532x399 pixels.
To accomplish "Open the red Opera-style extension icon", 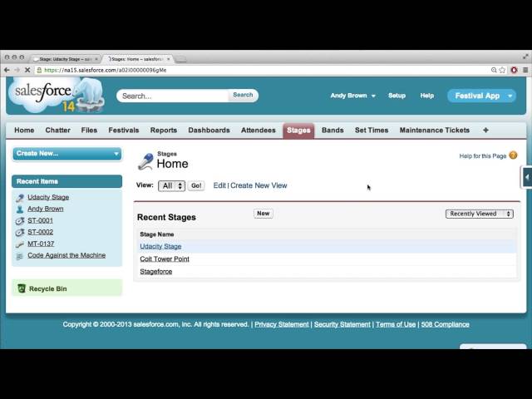I will (x=514, y=70).
